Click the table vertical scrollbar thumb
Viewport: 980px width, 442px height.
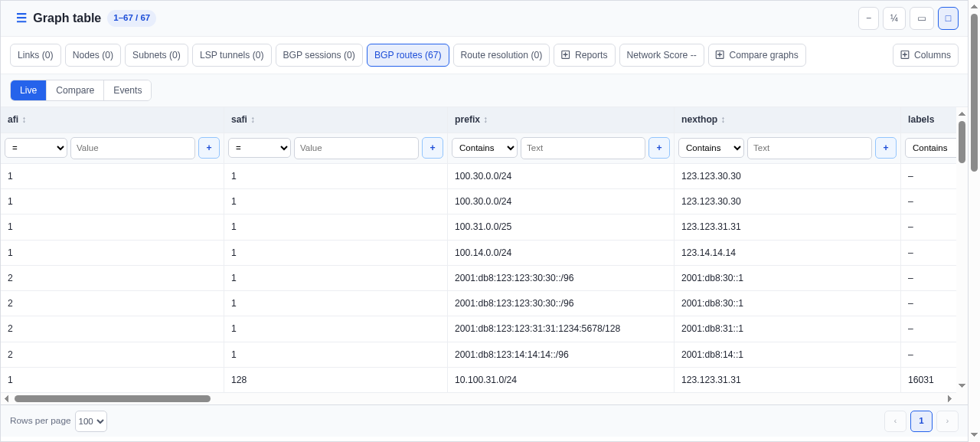coord(962,142)
